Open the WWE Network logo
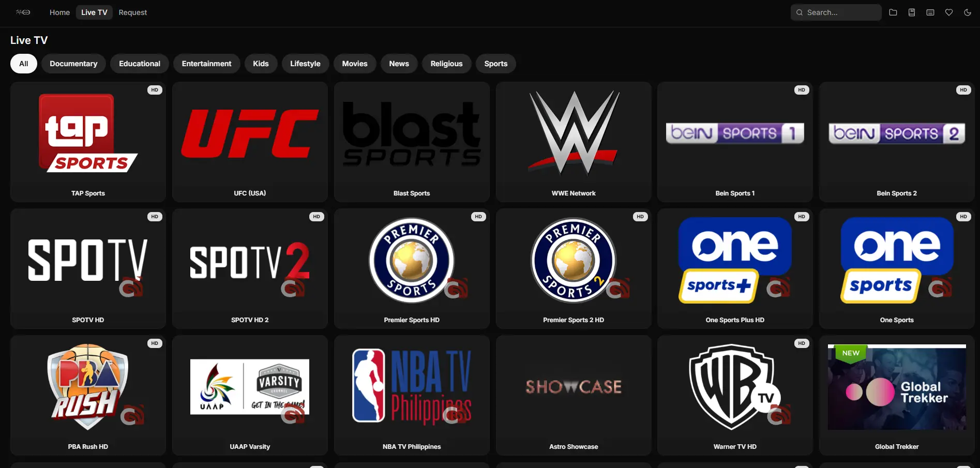 (x=574, y=133)
